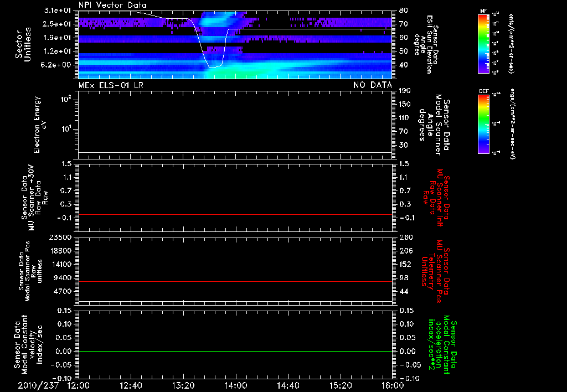This screenshot has height=392, width=567.
Task: Click the '150' scanner angle tick label
Action: [x=405, y=104]
